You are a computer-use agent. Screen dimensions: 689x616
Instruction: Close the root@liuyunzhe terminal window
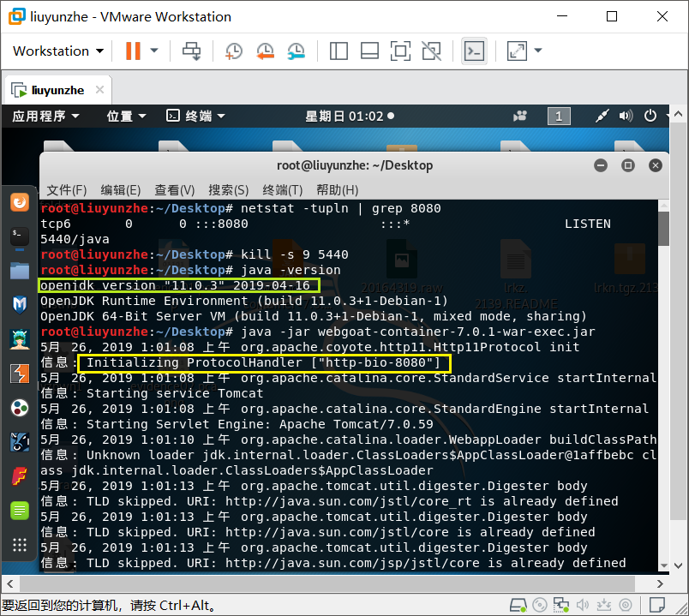click(656, 165)
